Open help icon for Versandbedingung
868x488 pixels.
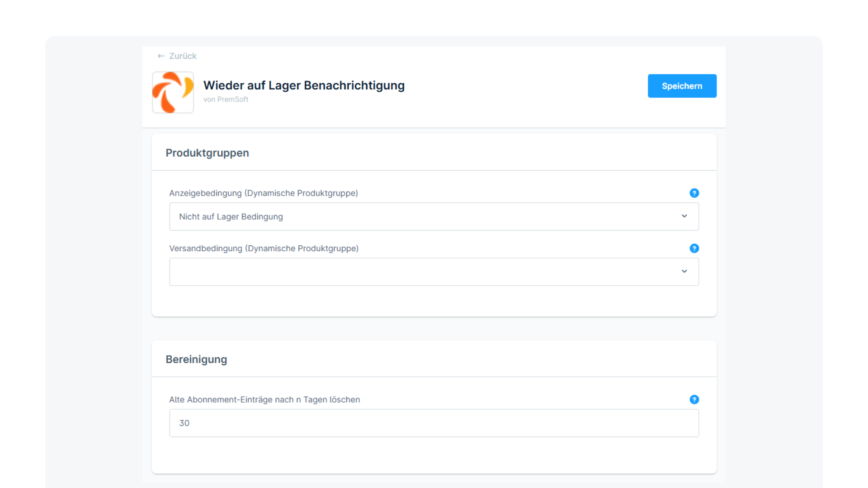694,248
